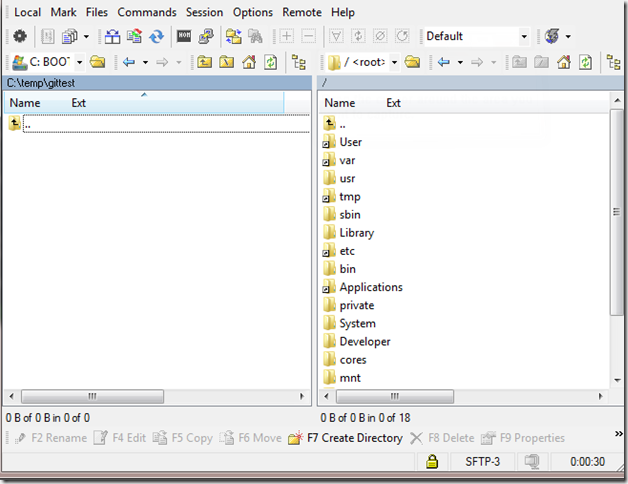Open the Help menu

tap(343, 12)
